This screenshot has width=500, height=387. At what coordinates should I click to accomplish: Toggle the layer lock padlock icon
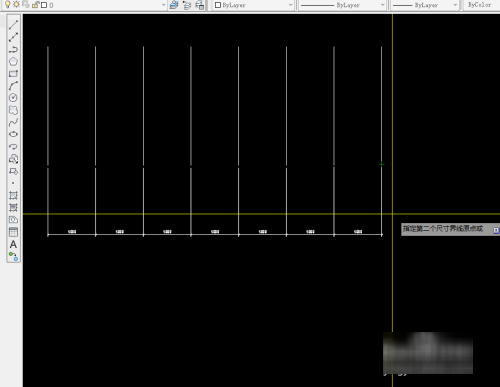pos(35,5)
